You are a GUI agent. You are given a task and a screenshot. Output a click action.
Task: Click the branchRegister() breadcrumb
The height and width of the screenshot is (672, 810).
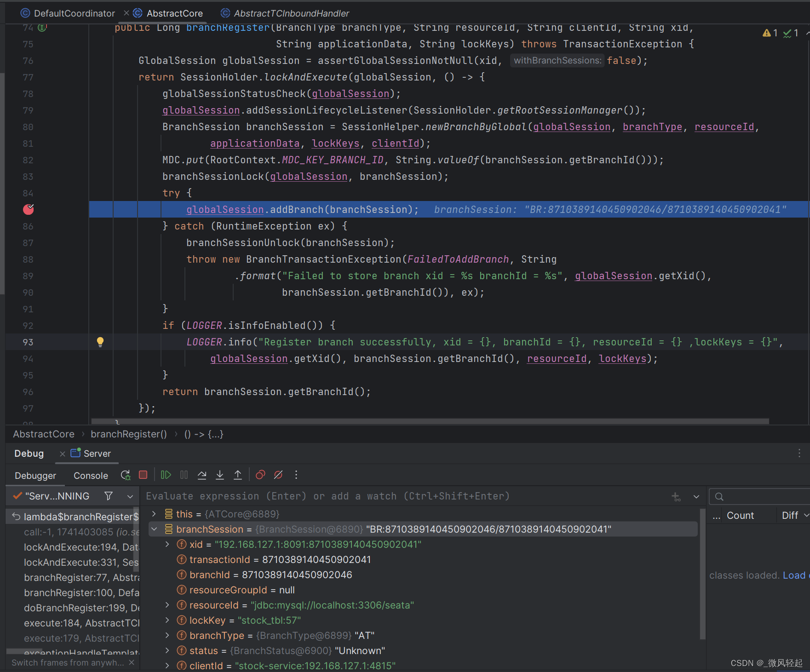tap(129, 434)
